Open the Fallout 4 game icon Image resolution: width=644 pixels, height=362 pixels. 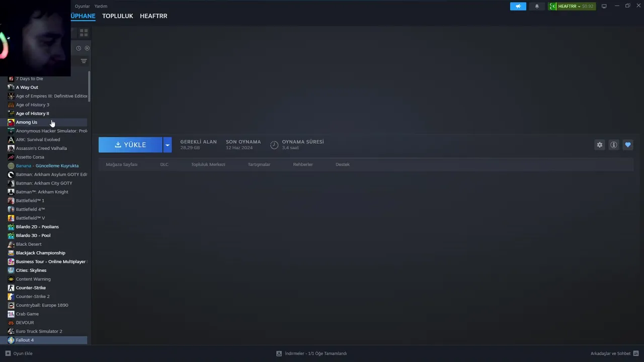point(11,340)
